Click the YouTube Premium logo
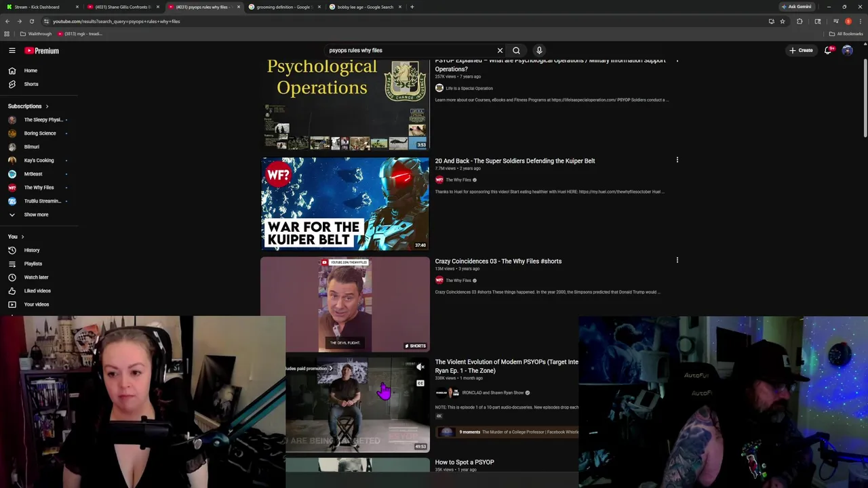The width and height of the screenshot is (868, 488). tap(42, 51)
